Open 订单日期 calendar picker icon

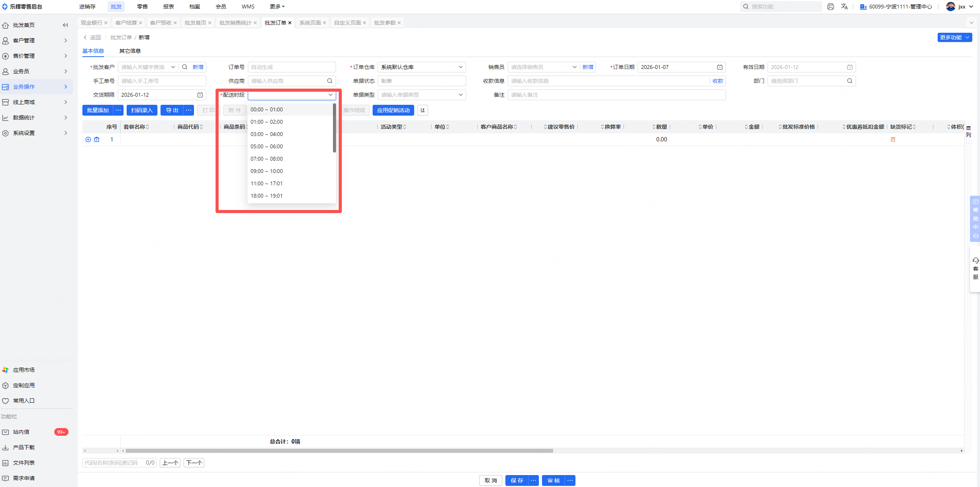(x=719, y=67)
